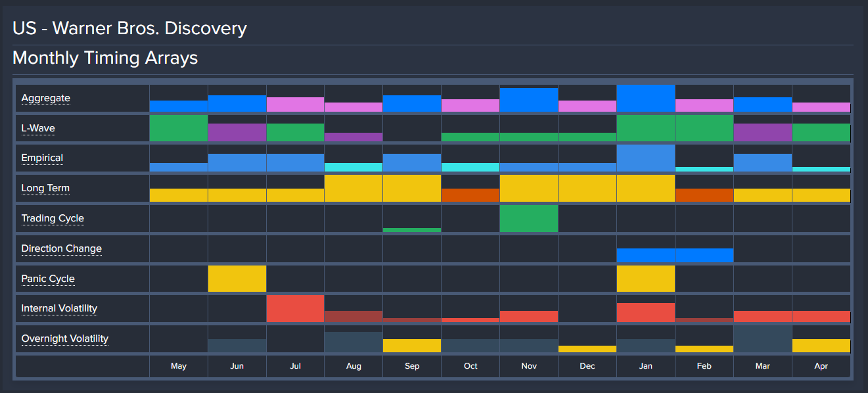Select the Overnight Volatility row label
This screenshot has height=393, width=868.
point(65,338)
